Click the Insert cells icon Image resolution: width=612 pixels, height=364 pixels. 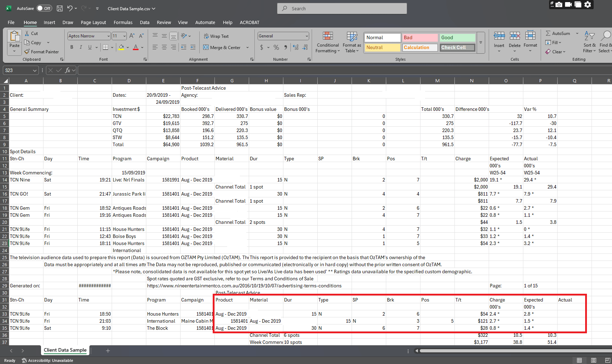499,36
